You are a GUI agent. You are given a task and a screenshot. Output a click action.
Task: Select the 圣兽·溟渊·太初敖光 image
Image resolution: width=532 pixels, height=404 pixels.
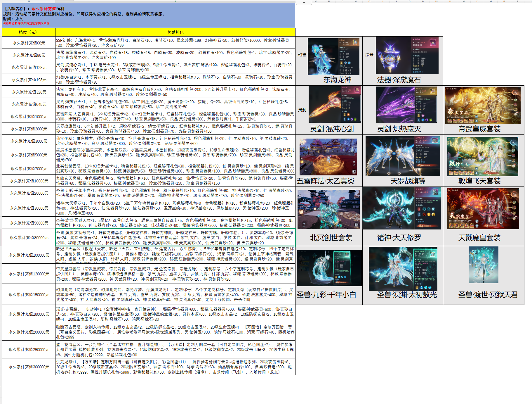[403, 269]
